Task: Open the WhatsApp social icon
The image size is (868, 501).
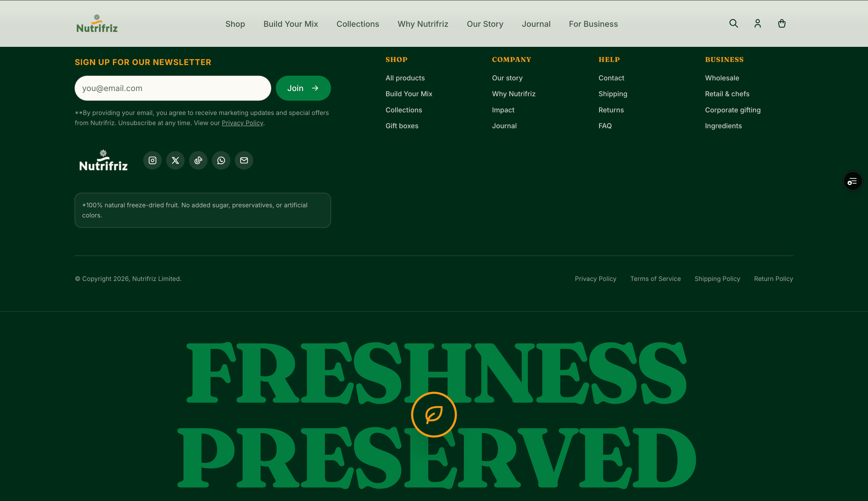Action: click(221, 160)
